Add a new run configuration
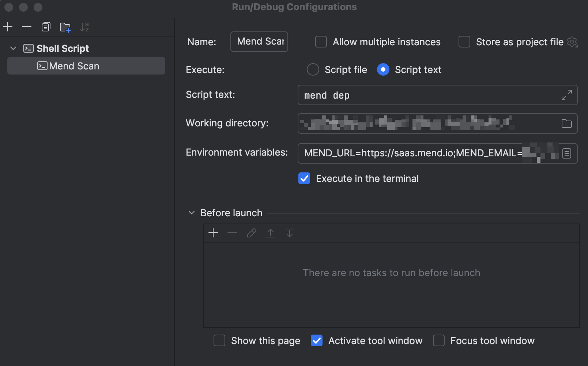 tap(8, 27)
